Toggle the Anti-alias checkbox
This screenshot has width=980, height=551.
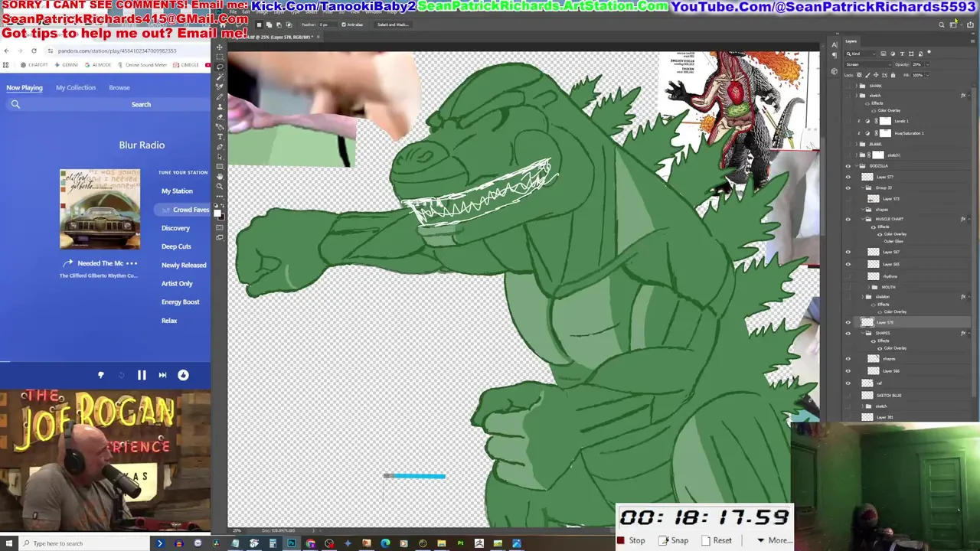point(344,24)
